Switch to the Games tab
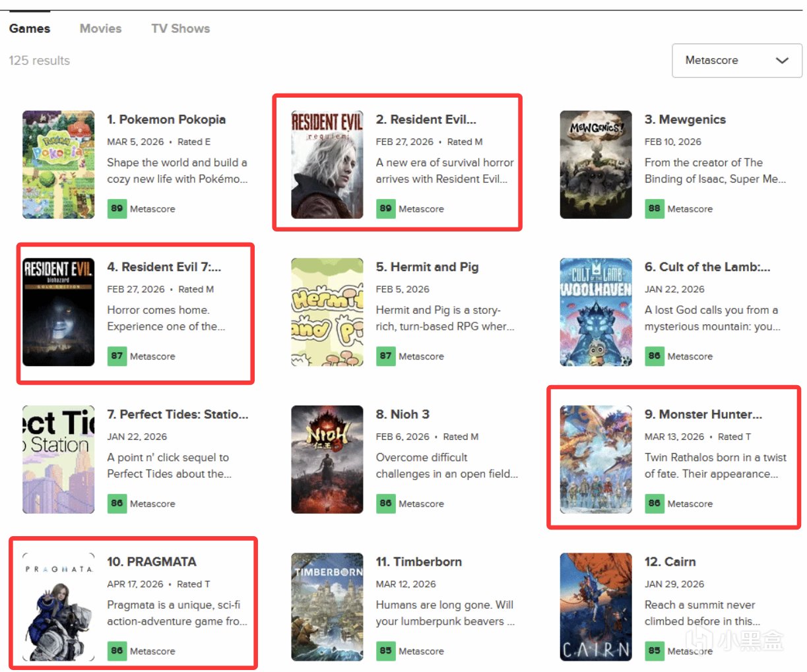The image size is (807, 672). (x=30, y=28)
